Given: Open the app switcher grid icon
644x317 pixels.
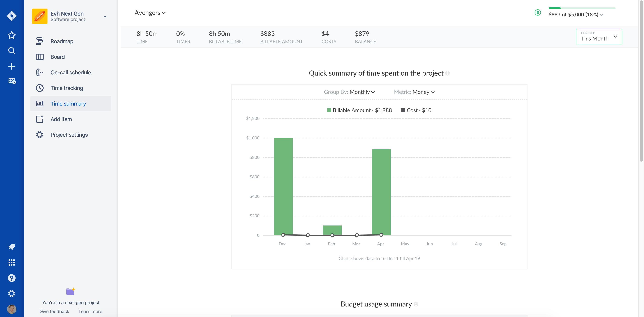Looking at the screenshot, I should click(11, 262).
